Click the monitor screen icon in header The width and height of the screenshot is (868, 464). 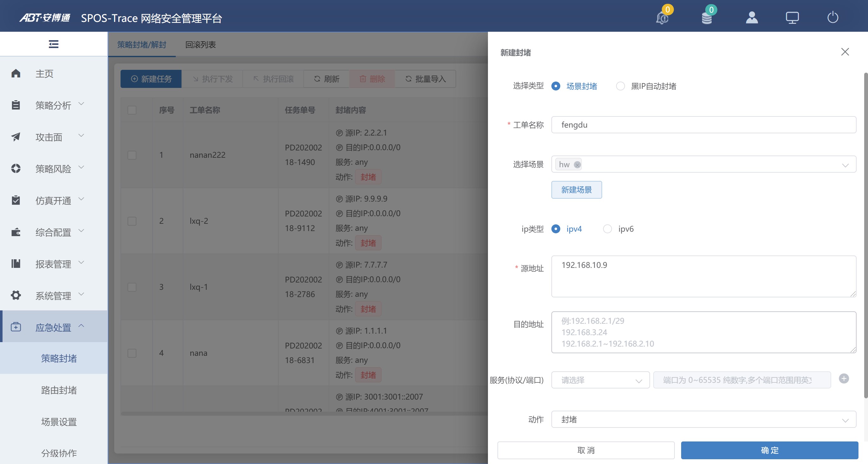click(x=792, y=17)
